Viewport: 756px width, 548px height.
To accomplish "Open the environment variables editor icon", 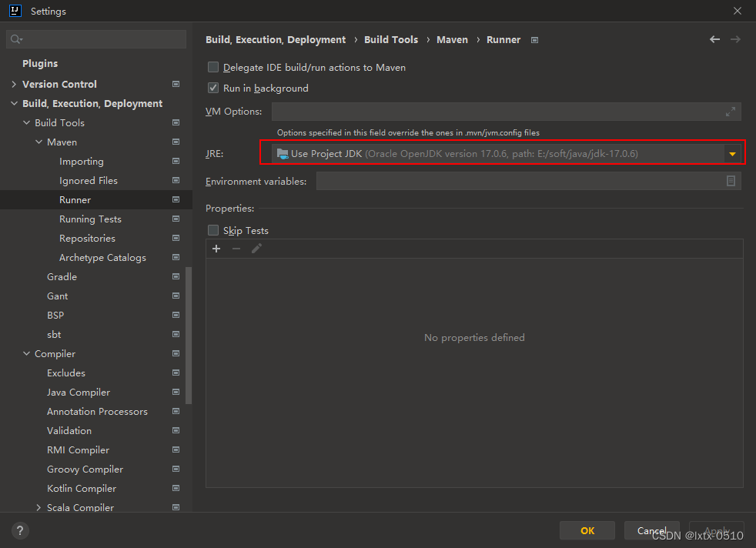I will click(x=731, y=181).
